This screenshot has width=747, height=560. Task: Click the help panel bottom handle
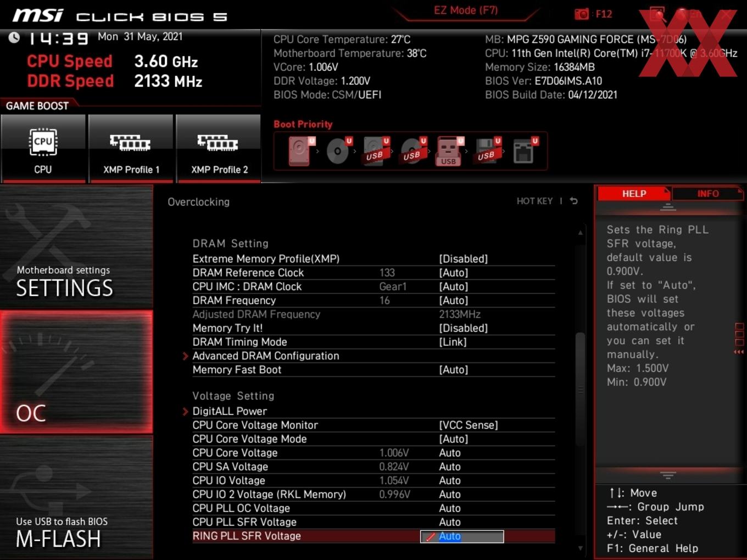tap(668, 475)
